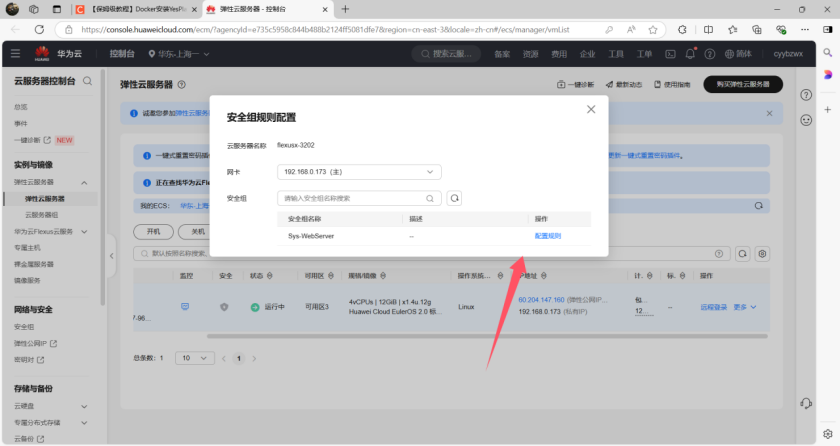Open table column settings gear
The width and height of the screenshot is (840, 446).
(x=762, y=254)
